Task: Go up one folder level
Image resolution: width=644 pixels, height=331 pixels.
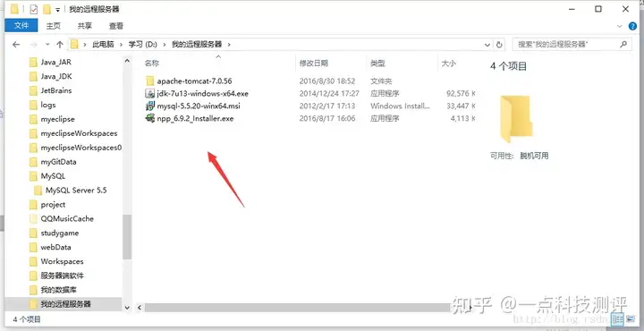Action: click(60, 45)
